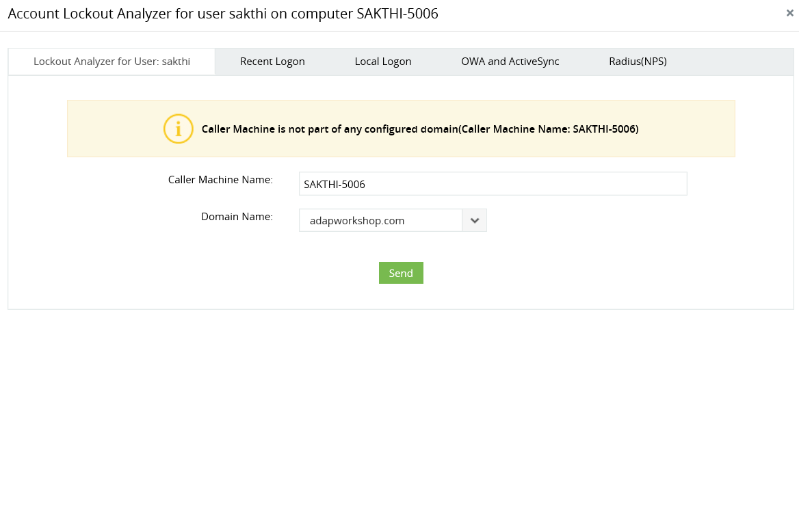Image resolution: width=799 pixels, height=532 pixels.
Task: Return to the Lockout Analyzer for User tab
Action: [111, 61]
